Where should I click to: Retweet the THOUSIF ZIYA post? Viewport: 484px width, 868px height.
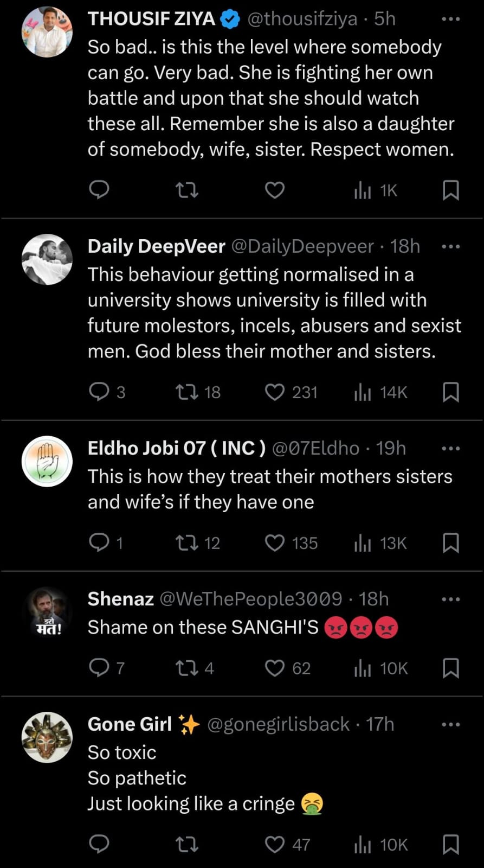[188, 190]
